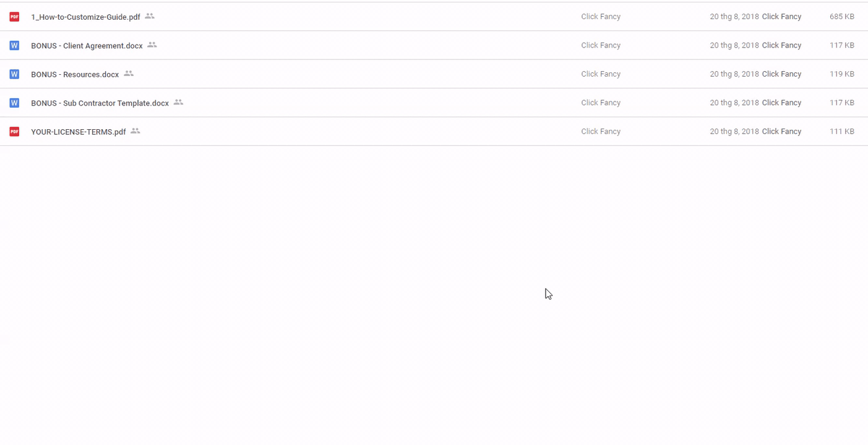Click shared icon next to BONUS - Resources.docx
868x445 pixels.
pos(129,74)
